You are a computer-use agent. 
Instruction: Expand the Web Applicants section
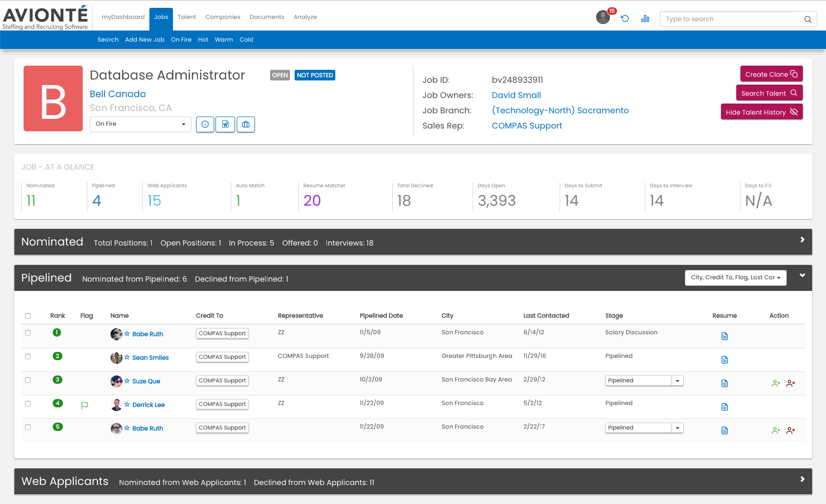pyautogui.click(x=802, y=479)
